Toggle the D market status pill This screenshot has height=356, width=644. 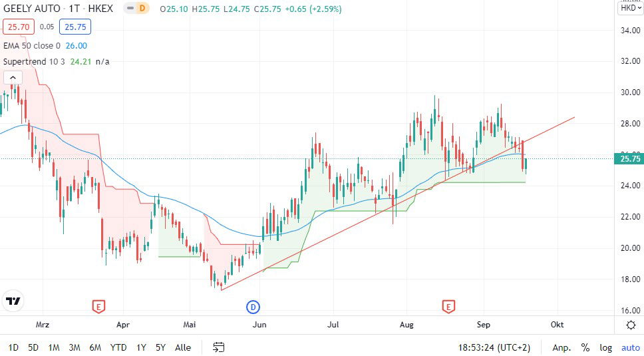click(136, 8)
